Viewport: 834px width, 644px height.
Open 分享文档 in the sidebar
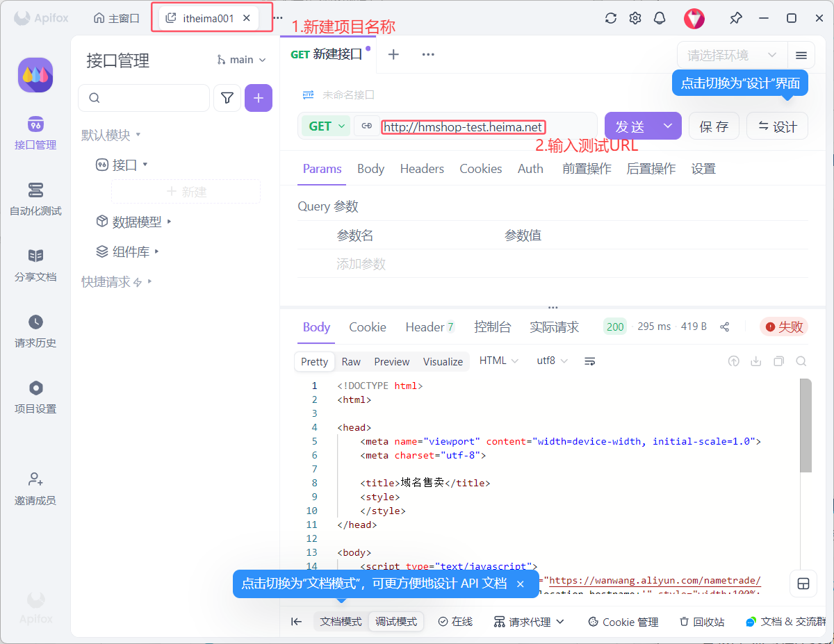click(35, 265)
